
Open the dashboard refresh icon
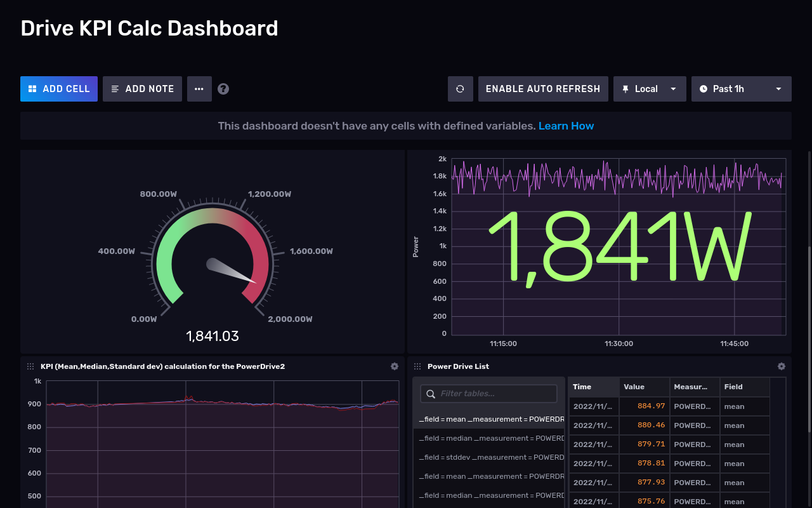460,88
